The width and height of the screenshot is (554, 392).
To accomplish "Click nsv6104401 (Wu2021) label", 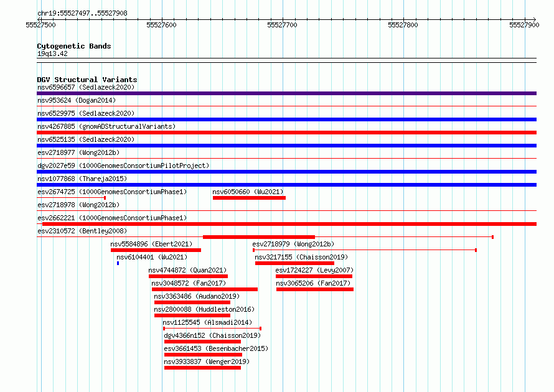I will tap(152, 257).
